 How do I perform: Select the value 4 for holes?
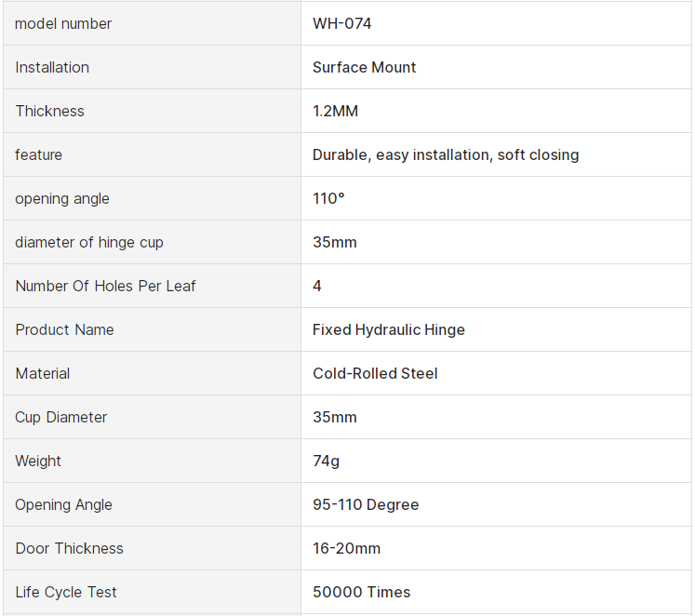(x=317, y=286)
